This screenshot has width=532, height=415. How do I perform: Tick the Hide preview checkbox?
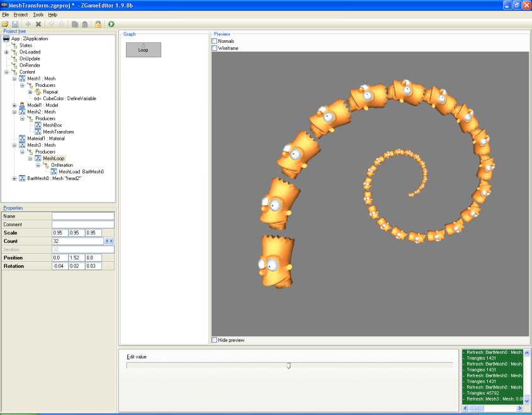click(x=215, y=340)
